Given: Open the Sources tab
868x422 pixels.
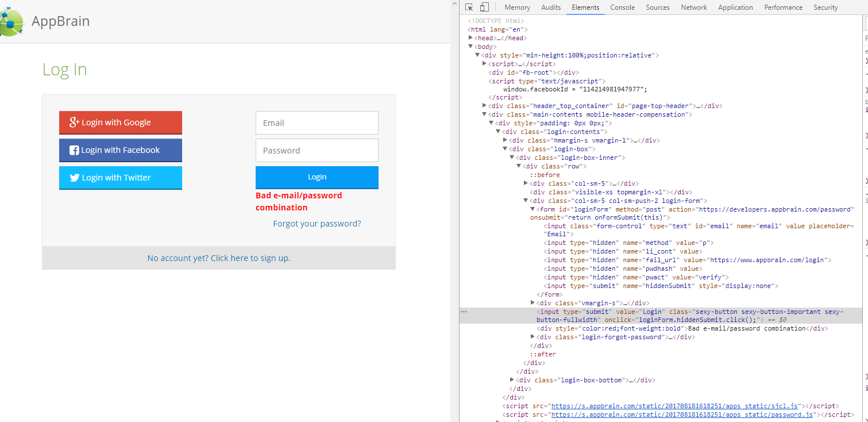Looking at the screenshot, I should click(658, 7).
